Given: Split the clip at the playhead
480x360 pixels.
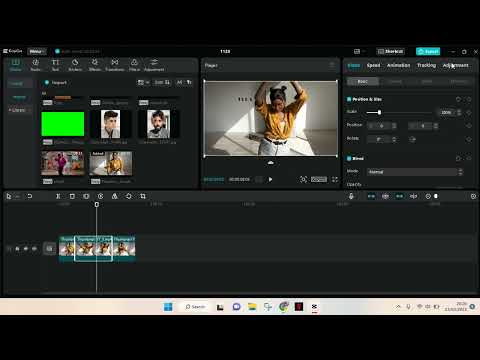Looking at the screenshot, I should (x=58, y=196).
